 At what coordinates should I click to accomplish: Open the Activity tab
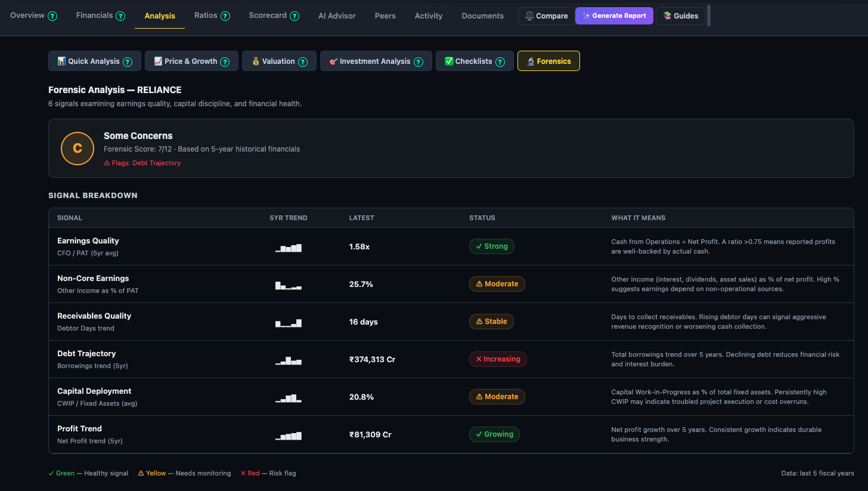pyautogui.click(x=429, y=16)
